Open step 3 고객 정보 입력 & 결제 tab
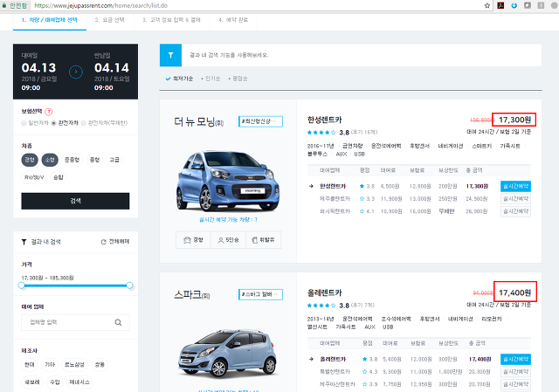Image resolution: width=559 pixels, height=392 pixels. coord(171,20)
